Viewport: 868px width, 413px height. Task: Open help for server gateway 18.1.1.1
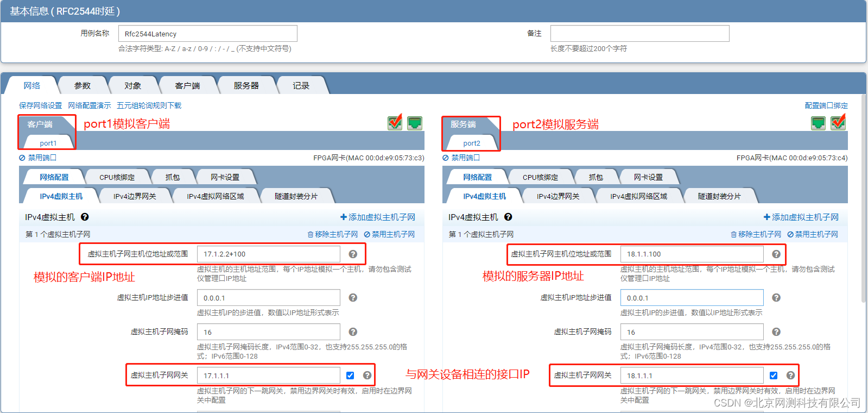pyautogui.click(x=790, y=375)
